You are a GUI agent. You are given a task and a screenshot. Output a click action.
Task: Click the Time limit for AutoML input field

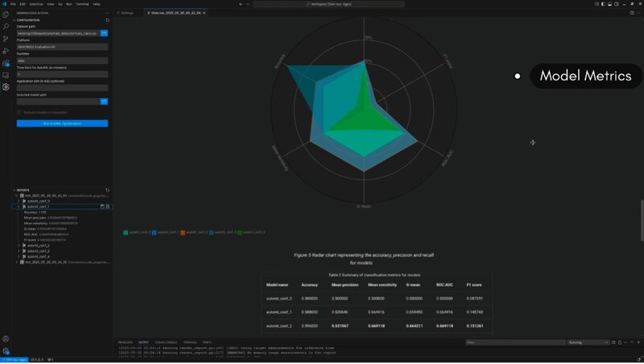[x=62, y=74]
